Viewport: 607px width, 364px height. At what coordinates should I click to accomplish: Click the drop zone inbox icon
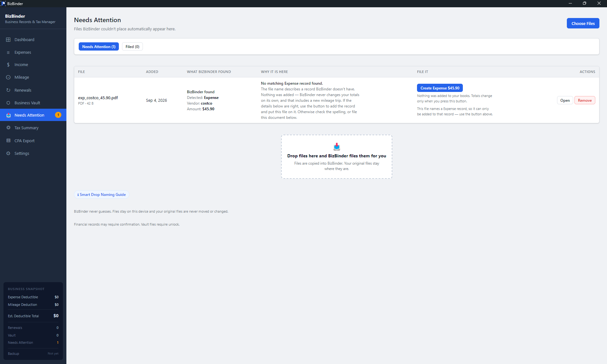337,147
